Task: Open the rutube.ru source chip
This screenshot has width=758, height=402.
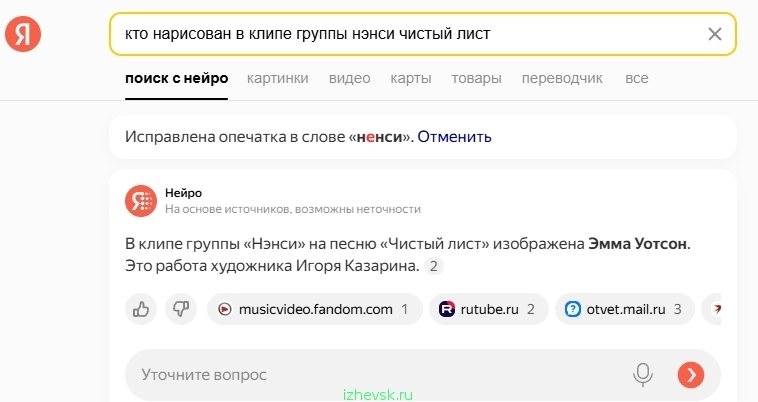Action: tap(489, 309)
